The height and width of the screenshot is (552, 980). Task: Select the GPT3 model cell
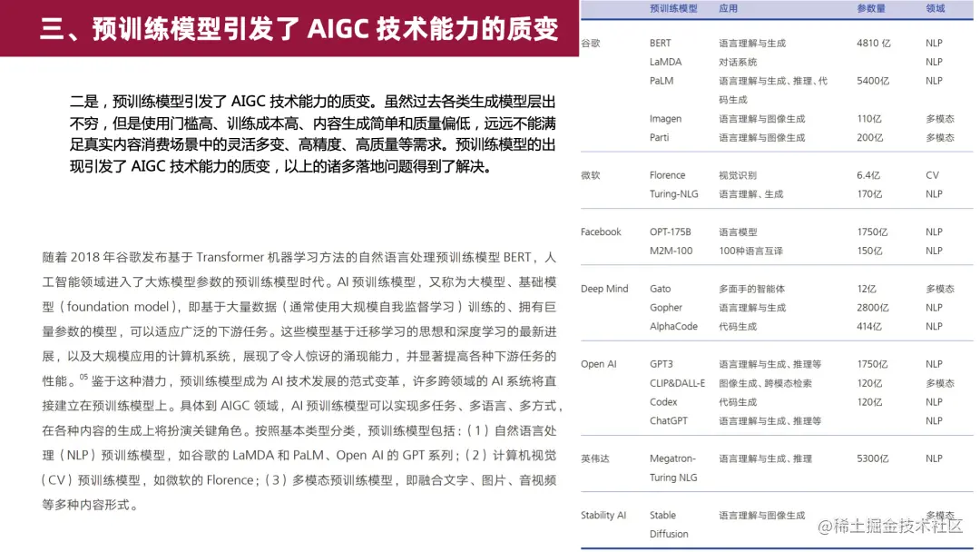661,364
